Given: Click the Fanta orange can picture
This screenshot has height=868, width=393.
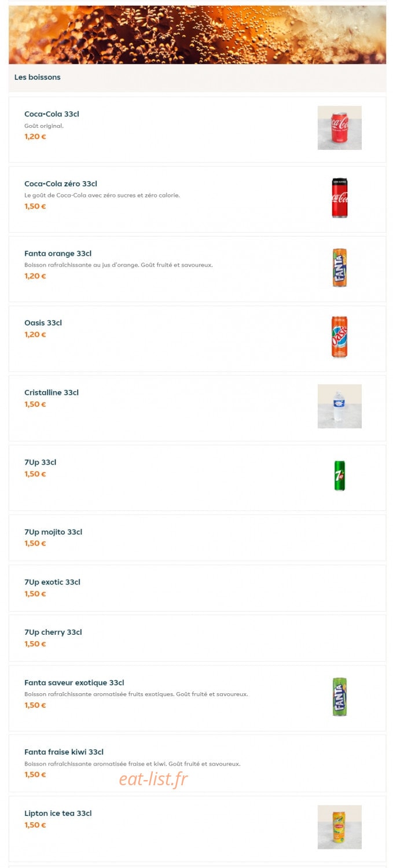Looking at the screenshot, I should [339, 267].
